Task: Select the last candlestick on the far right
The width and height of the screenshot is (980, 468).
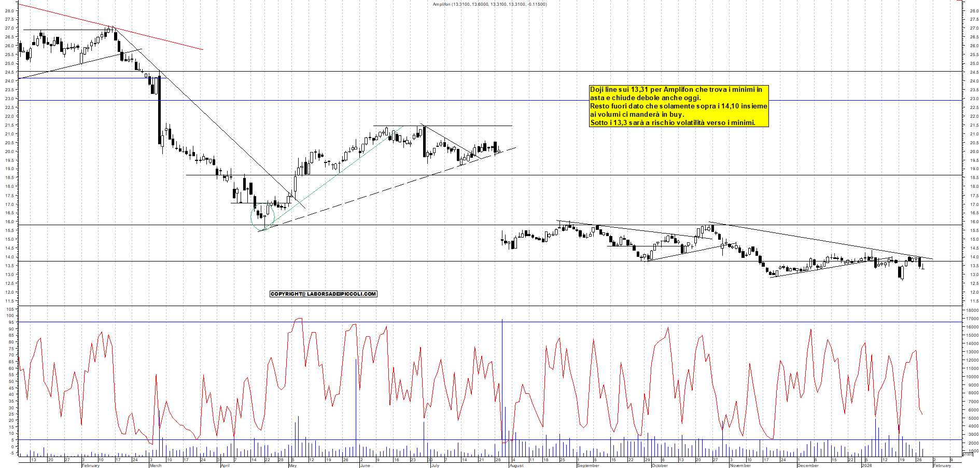Action: pyautogui.click(x=922, y=266)
